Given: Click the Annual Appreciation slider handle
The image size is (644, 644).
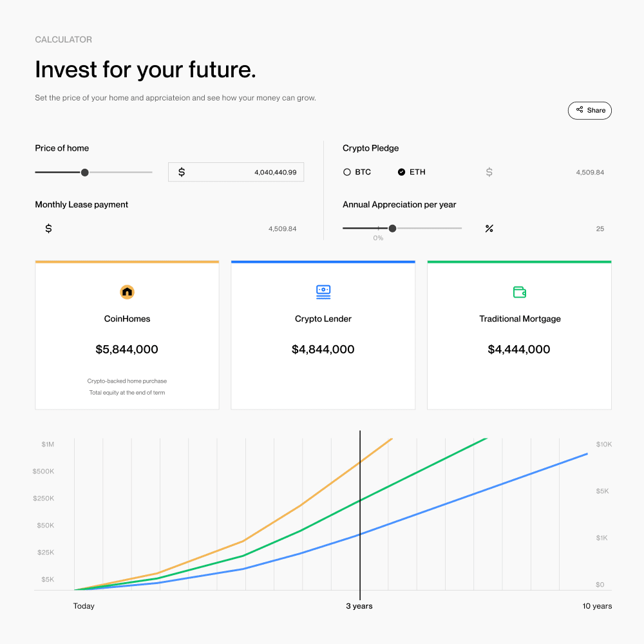Looking at the screenshot, I should click(392, 229).
